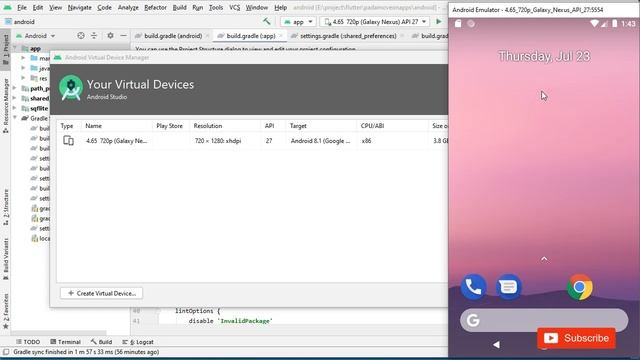The height and width of the screenshot is (360, 640).
Task: Click the status bar tool window toggle icon
Action: [6, 352]
